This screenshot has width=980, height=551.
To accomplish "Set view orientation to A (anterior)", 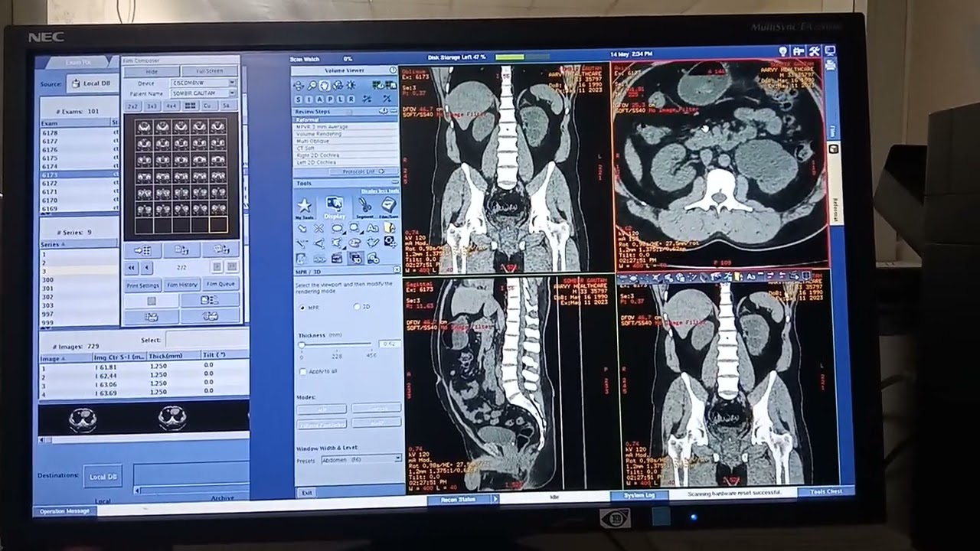I will point(319,99).
